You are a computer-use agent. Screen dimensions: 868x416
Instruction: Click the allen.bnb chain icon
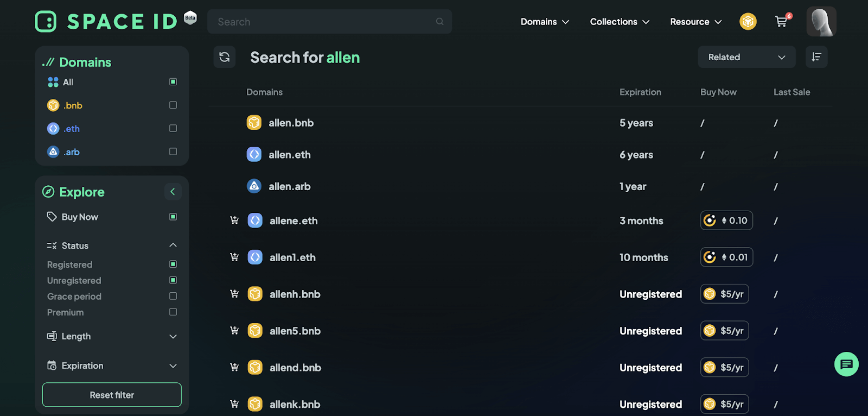tap(254, 123)
